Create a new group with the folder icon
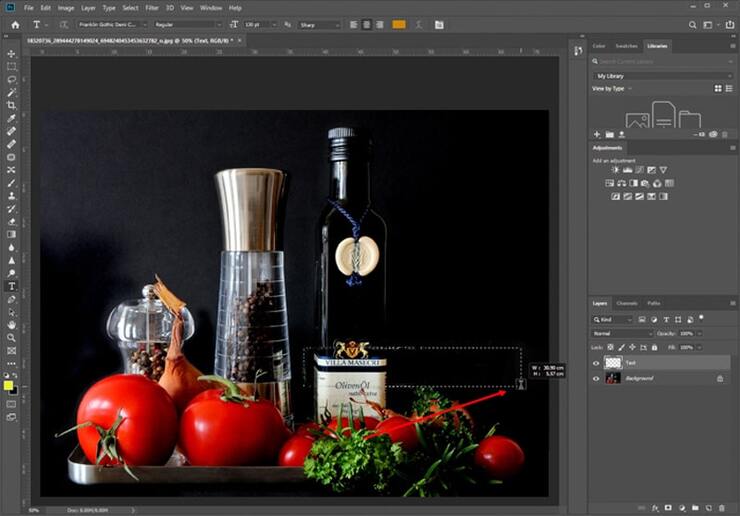The height and width of the screenshot is (516, 740). (x=696, y=508)
